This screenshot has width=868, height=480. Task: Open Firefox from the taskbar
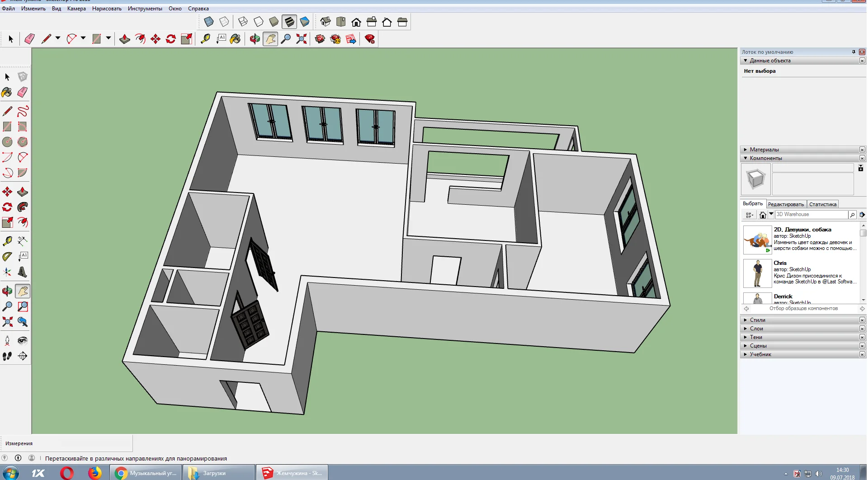(x=94, y=473)
